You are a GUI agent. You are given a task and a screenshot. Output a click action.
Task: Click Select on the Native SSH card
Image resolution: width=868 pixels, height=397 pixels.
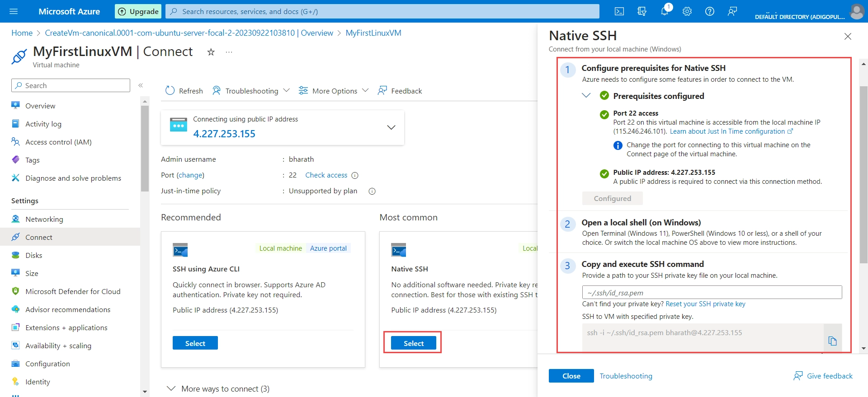click(x=414, y=343)
